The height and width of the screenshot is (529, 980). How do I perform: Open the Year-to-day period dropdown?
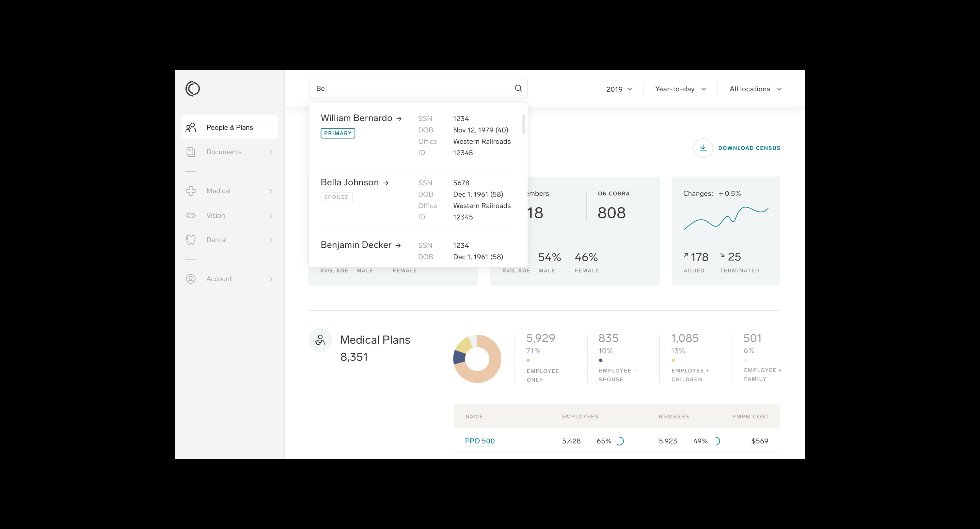click(680, 89)
